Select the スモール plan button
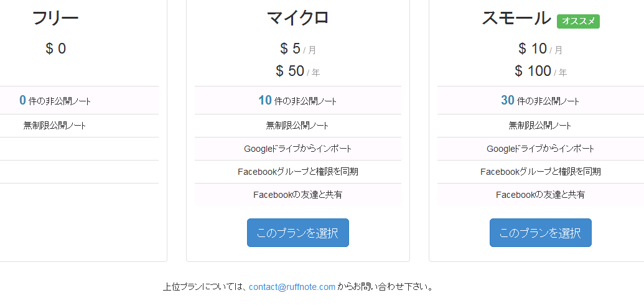The image size is (644, 308). 540,233
